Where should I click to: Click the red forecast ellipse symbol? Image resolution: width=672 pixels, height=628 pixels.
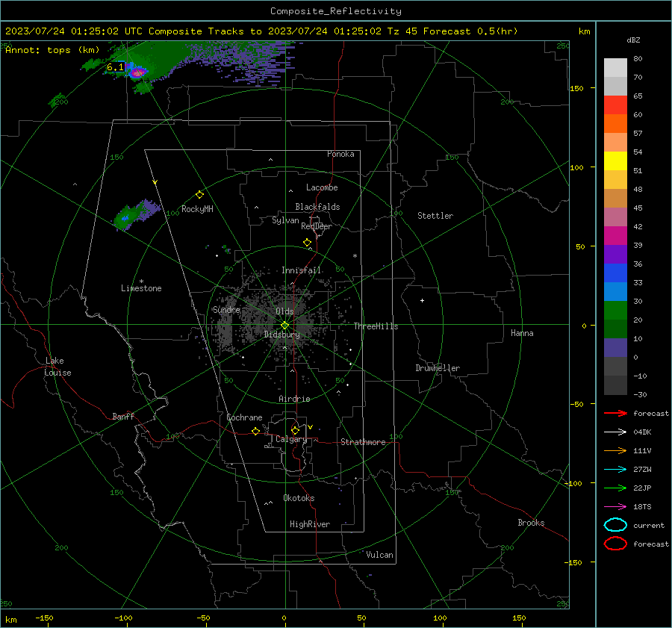point(615,544)
